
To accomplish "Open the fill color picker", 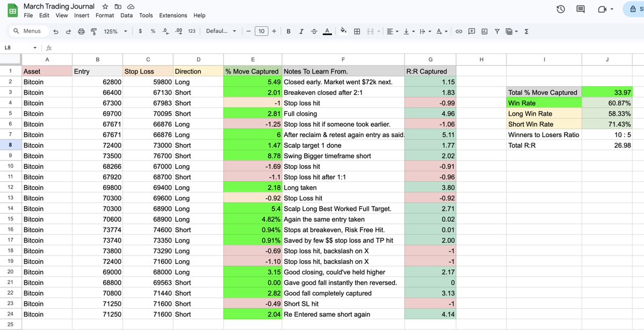I will pyautogui.click(x=343, y=31).
